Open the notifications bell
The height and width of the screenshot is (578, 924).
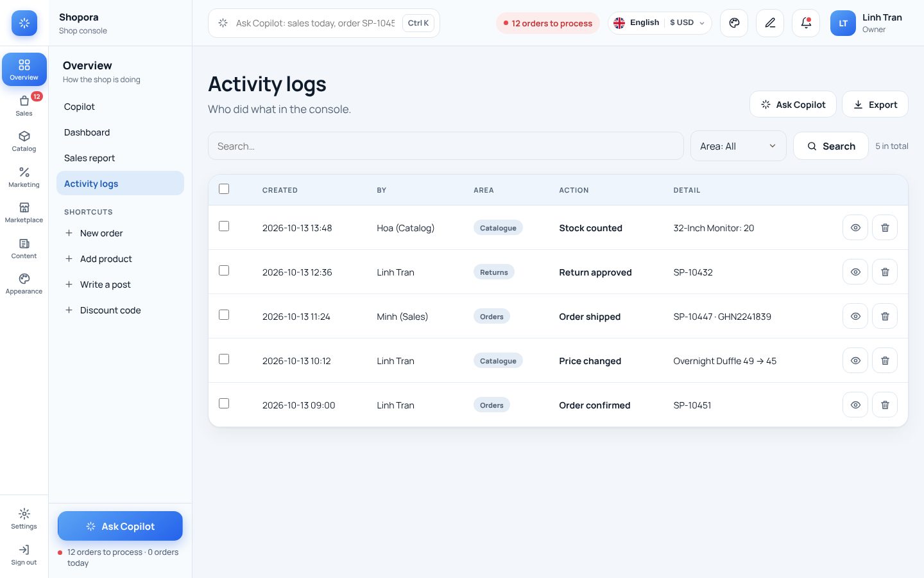click(x=806, y=23)
